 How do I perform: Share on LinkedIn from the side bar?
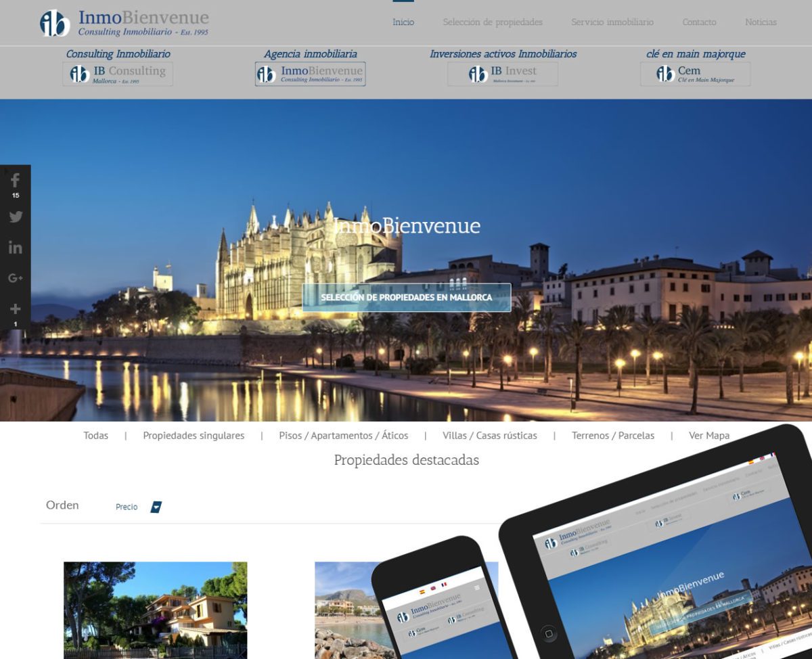pyautogui.click(x=15, y=248)
